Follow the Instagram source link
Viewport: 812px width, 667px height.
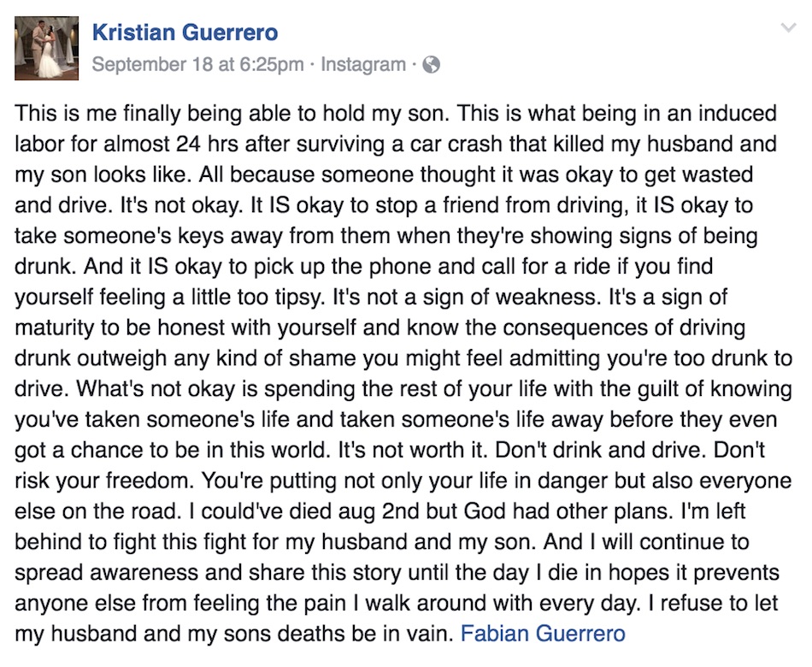click(363, 65)
